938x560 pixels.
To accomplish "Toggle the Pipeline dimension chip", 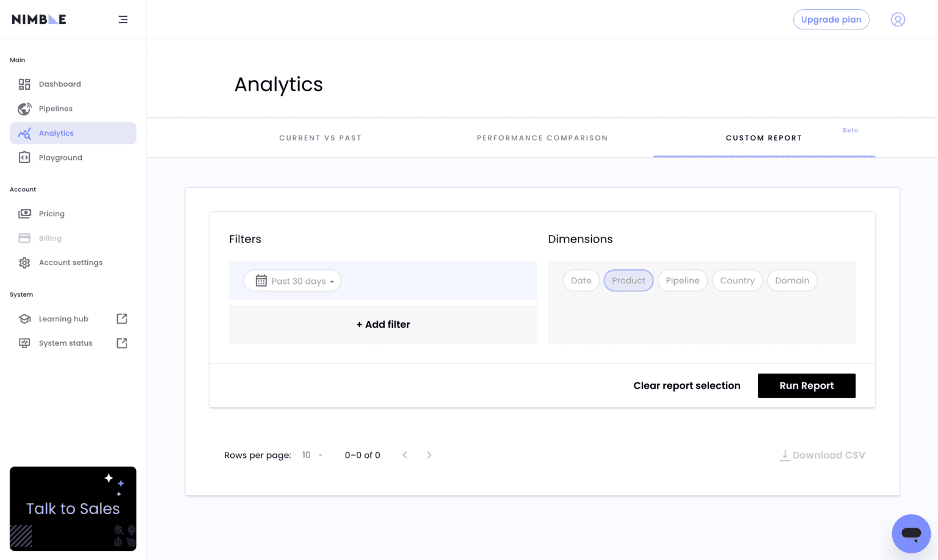I will (x=683, y=281).
